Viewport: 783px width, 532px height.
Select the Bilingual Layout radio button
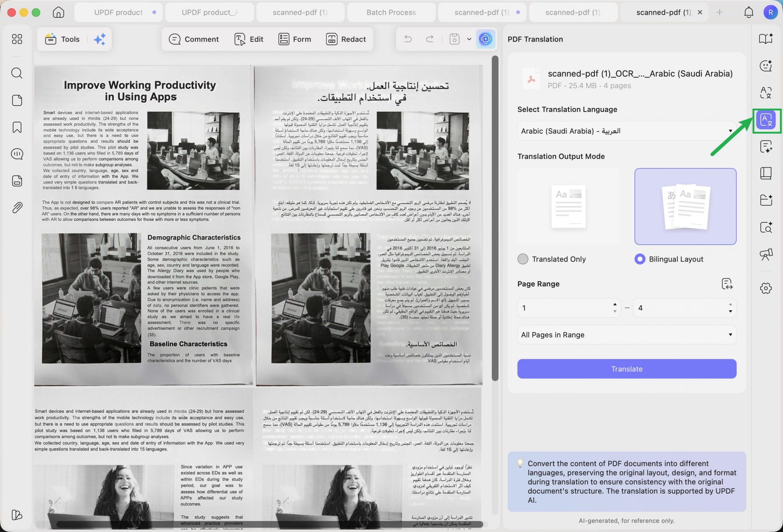click(x=640, y=259)
